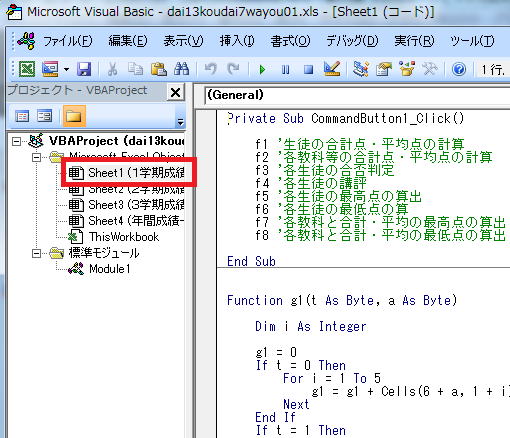The height and width of the screenshot is (438, 510).
Task: Toggle Folders view in project pane
Action: [x=74, y=116]
